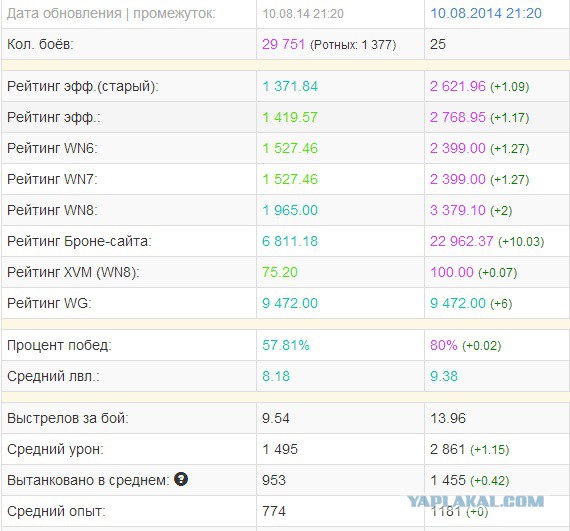Select blocked damage value 953
This screenshot has width=570, height=531.
coord(274,480)
